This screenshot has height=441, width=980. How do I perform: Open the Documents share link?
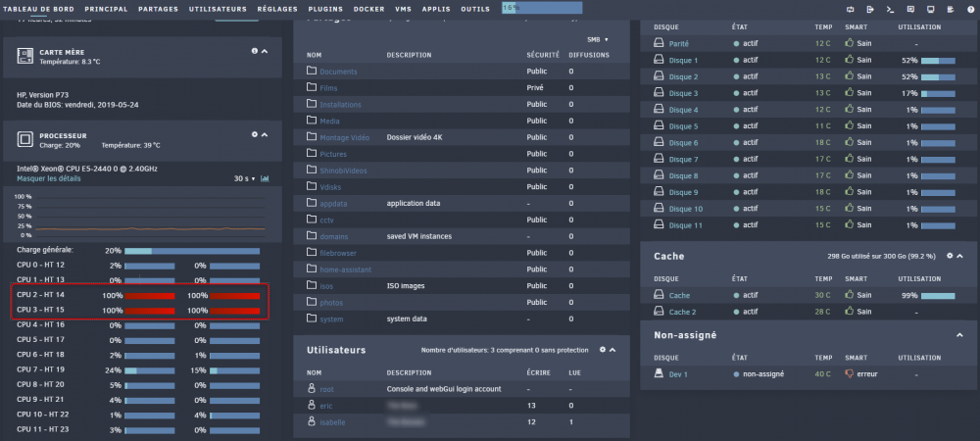coord(338,72)
